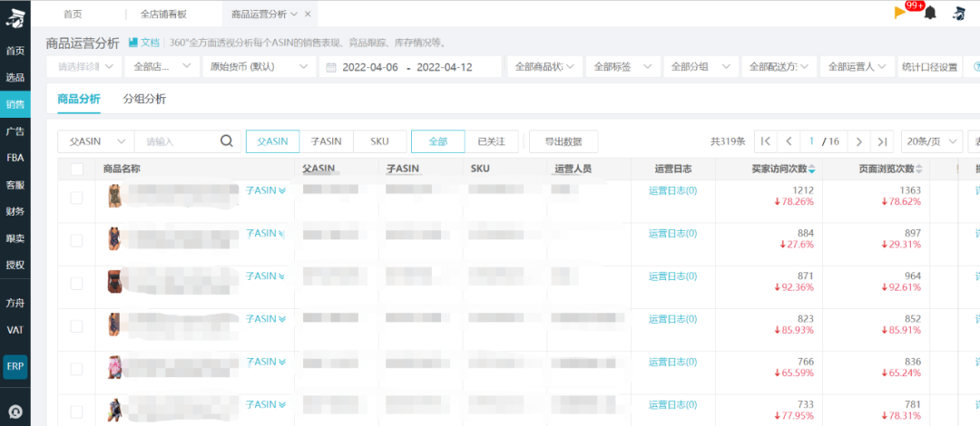Viewport: 980px width, 426px height.
Task: Toggle the select-all header checkbox
Action: click(77, 169)
